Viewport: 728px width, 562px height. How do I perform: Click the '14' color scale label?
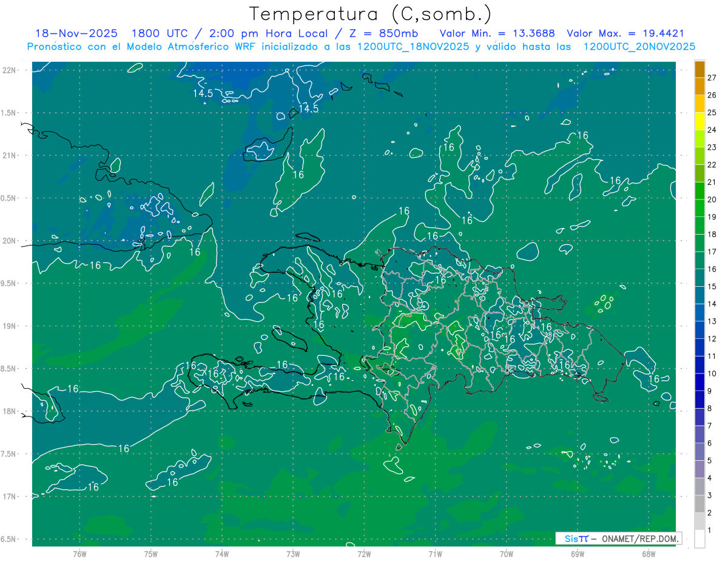click(x=712, y=304)
